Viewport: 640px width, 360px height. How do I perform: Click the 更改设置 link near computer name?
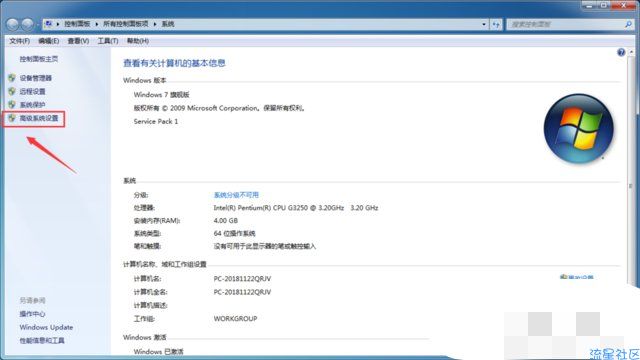(581, 277)
